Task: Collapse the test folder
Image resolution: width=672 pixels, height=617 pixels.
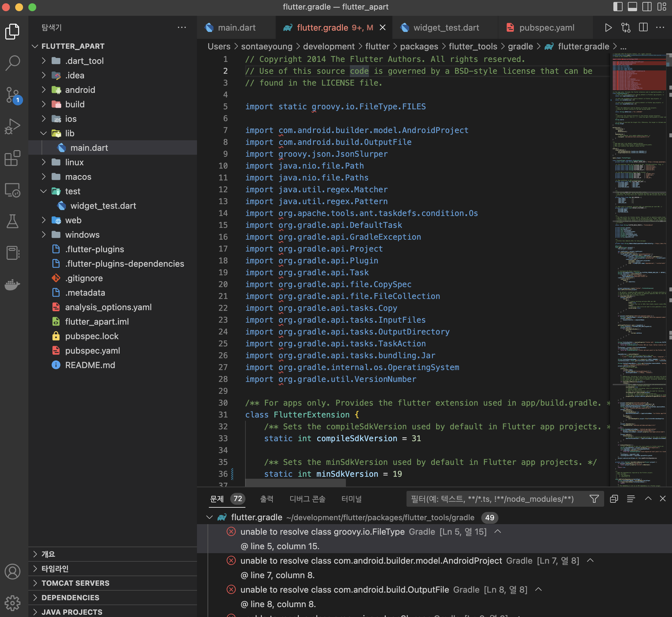Action: [x=44, y=191]
